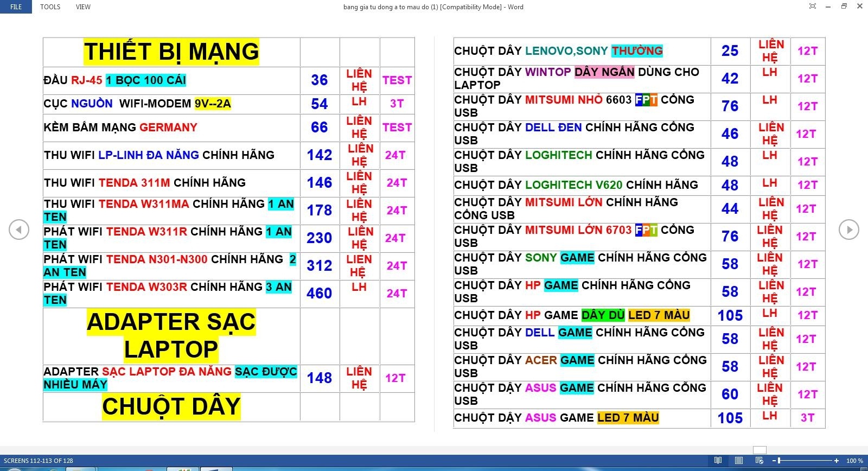Viewport: 868px width, 471px height.
Task: Click the price 66 cell
Action: pos(320,128)
